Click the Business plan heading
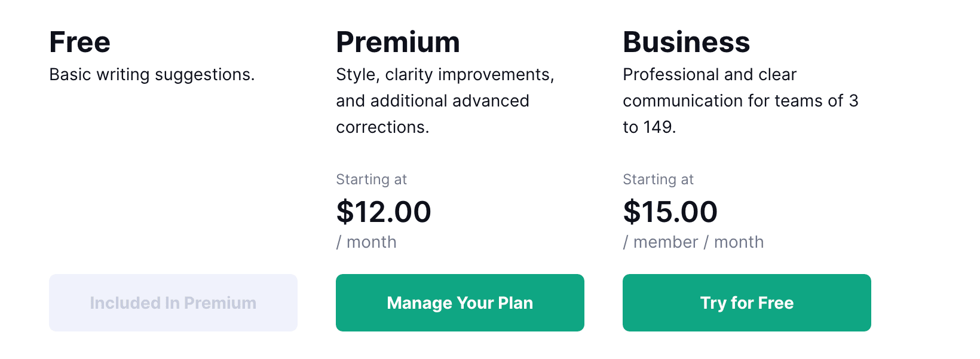 click(x=686, y=42)
